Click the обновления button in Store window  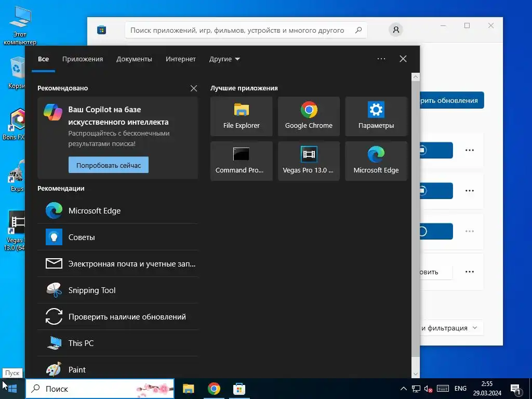pos(452,100)
